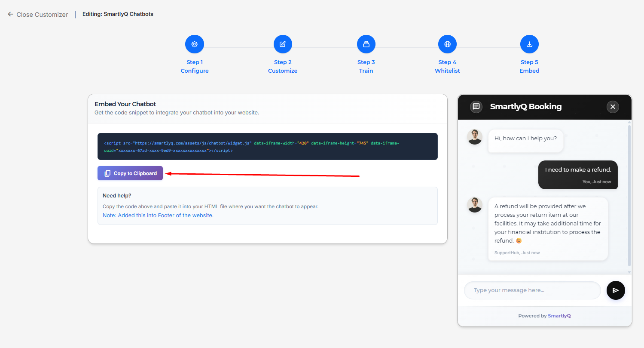
Task: Select the Configure step label
Action: click(x=195, y=71)
